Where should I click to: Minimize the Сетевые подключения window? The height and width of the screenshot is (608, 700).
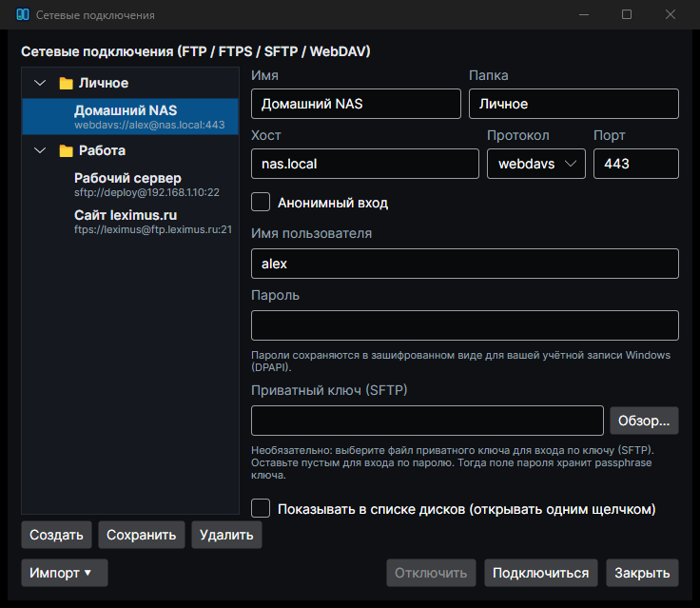point(584,14)
